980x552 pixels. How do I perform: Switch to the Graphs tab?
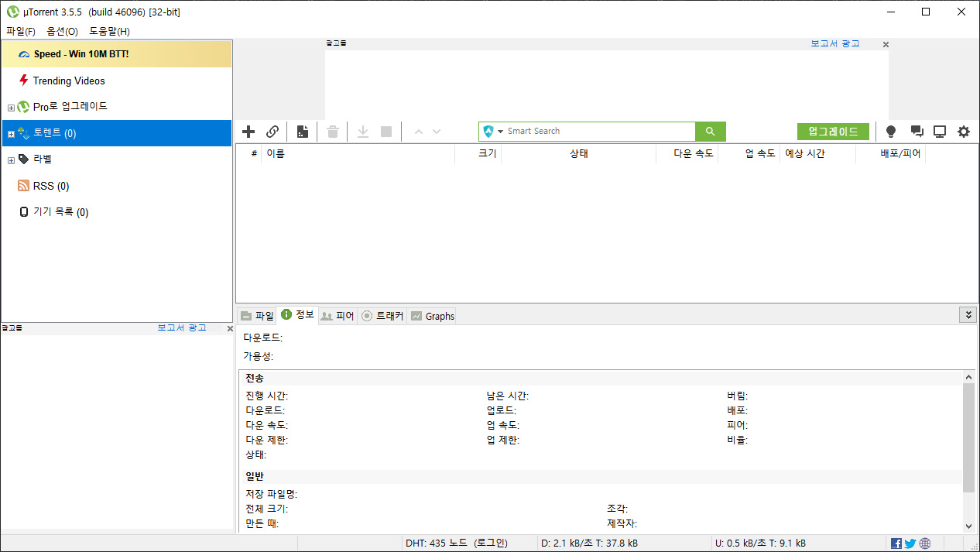coord(432,316)
